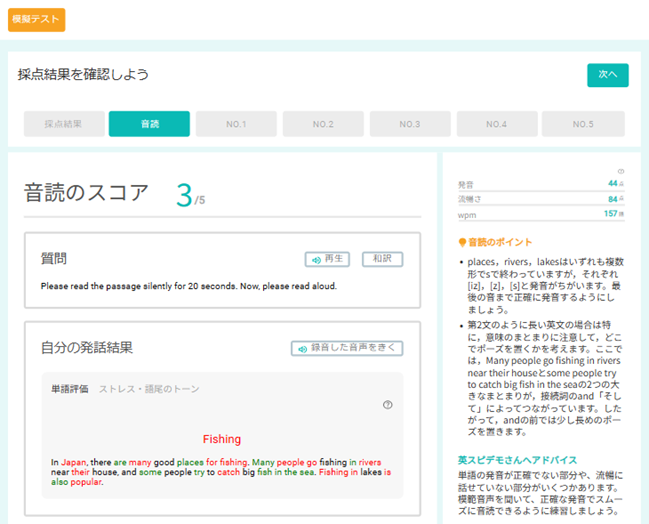Click the word popular in passage

(86, 482)
